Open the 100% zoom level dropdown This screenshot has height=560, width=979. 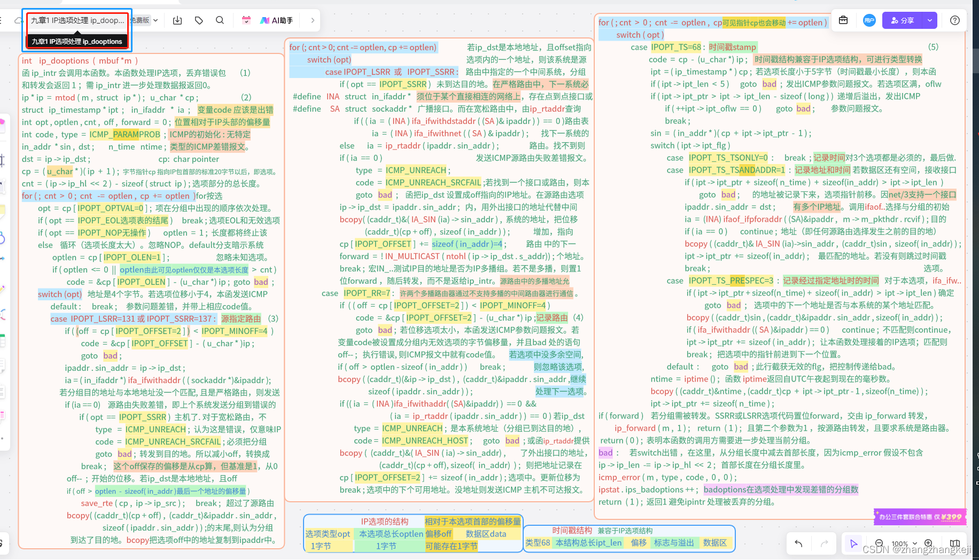[x=904, y=543]
